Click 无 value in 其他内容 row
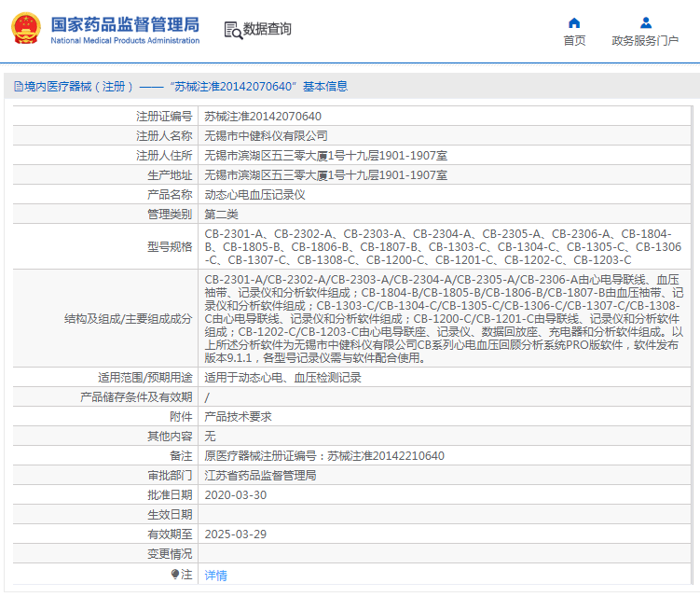The width and height of the screenshot is (700, 597). [x=211, y=437]
